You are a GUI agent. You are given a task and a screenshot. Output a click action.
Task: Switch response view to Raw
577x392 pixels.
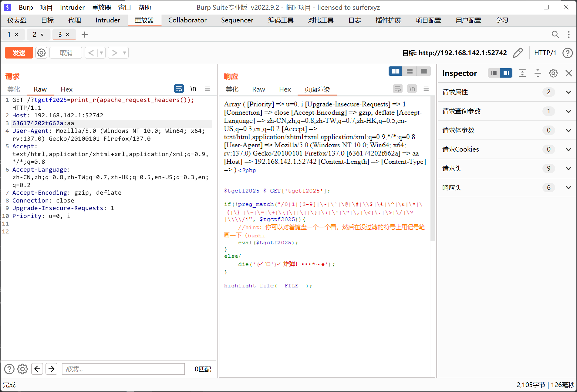point(258,89)
